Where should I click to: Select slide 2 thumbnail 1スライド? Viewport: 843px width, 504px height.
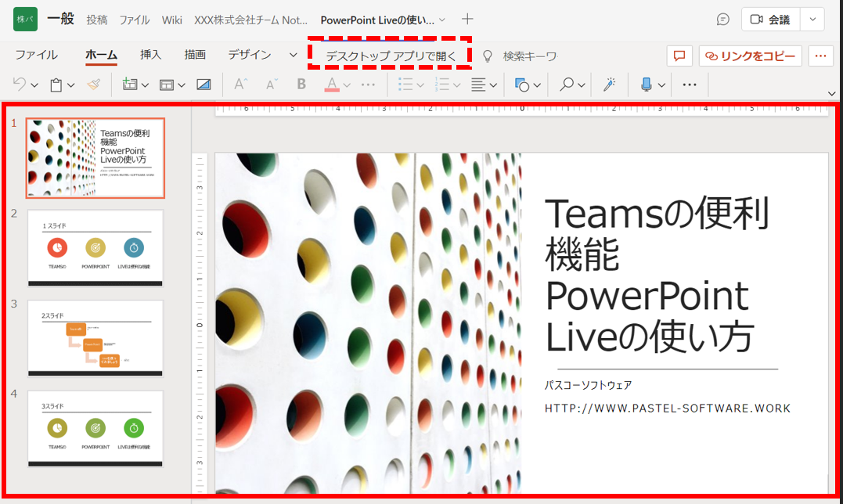point(95,248)
